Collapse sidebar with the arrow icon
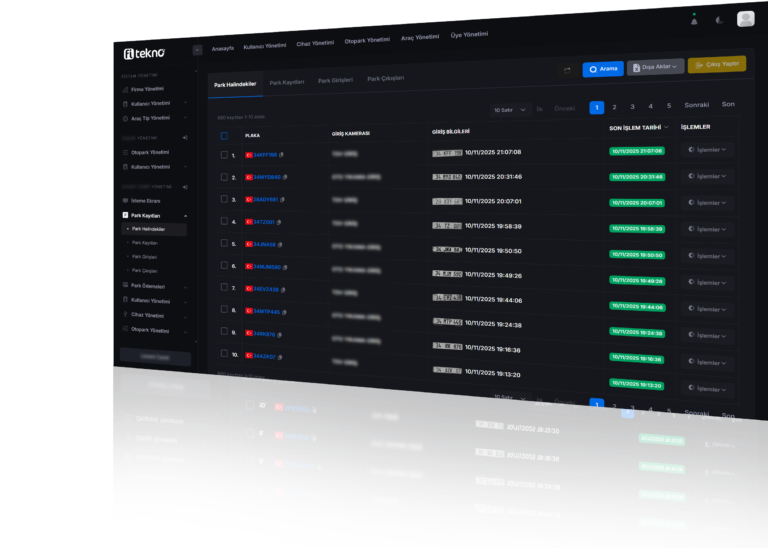Screen dimensions: 768x548 197,49
